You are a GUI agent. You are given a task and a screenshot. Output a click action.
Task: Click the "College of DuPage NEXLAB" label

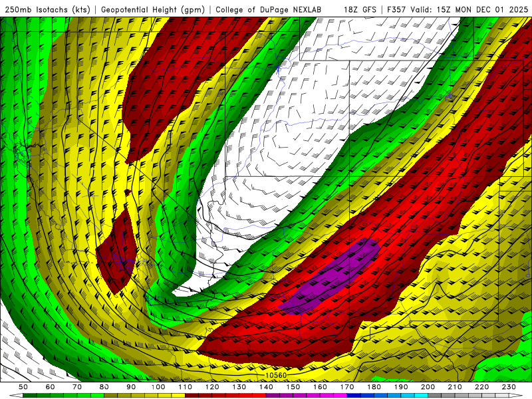[269, 9]
